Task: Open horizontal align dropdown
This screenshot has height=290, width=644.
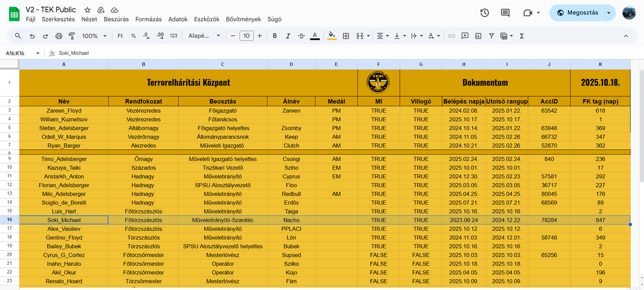Action: 383,36
